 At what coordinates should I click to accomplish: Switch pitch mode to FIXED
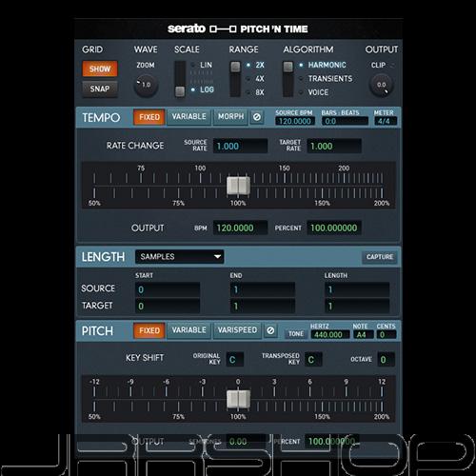click(x=149, y=330)
